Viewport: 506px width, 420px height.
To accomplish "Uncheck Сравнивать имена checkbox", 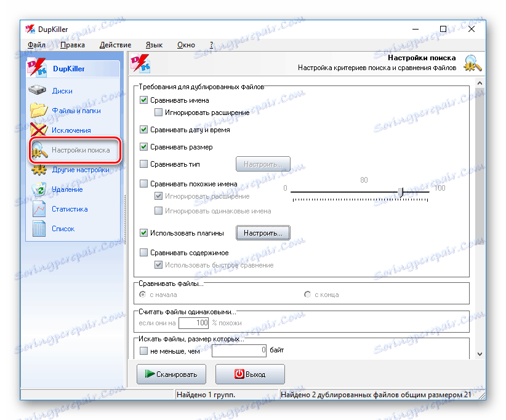I will click(x=143, y=100).
